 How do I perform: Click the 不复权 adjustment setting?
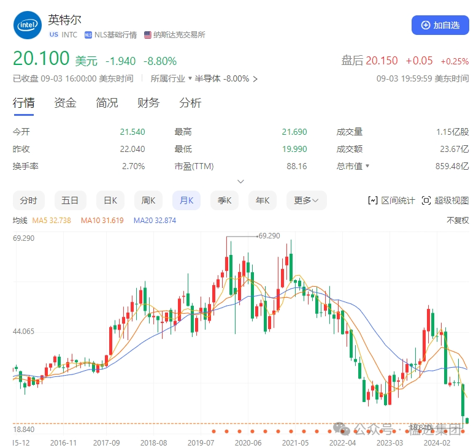click(x=458, y=221)
